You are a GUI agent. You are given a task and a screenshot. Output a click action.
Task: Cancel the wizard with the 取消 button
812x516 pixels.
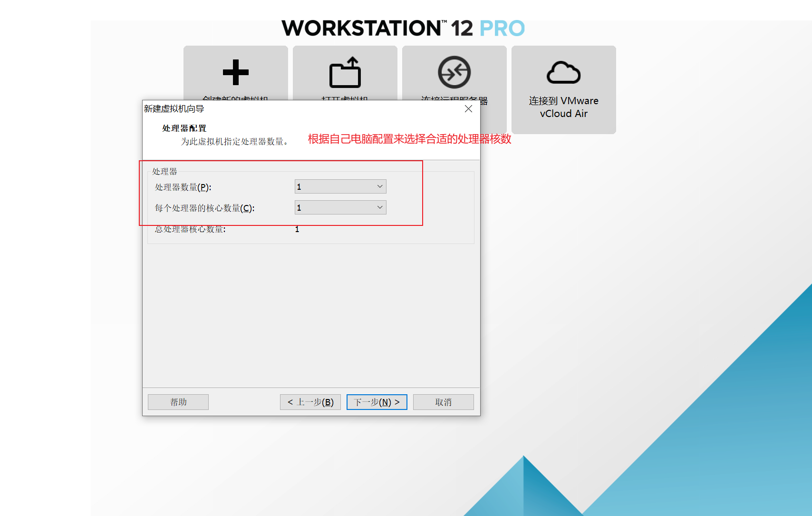click(x=444, y=402)
